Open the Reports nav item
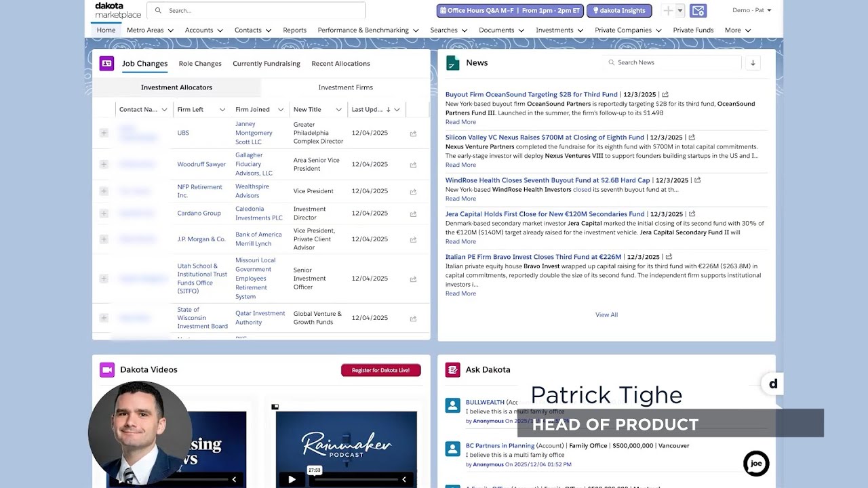 294,30
